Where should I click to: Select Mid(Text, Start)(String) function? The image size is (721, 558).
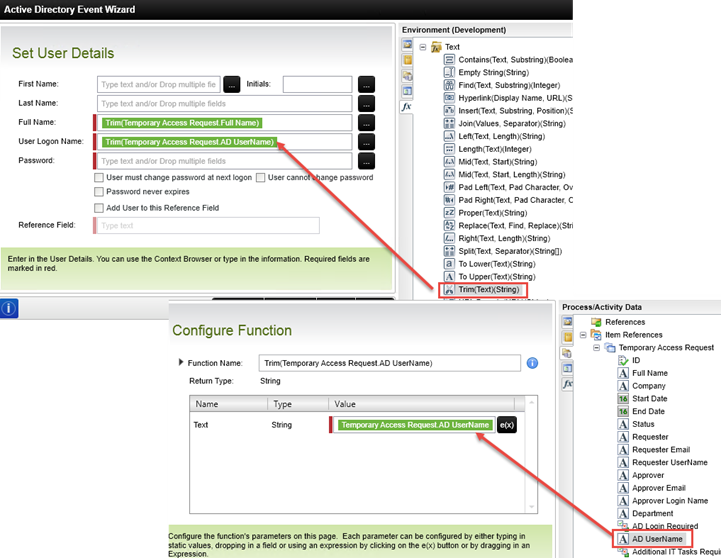coord(491,162)
